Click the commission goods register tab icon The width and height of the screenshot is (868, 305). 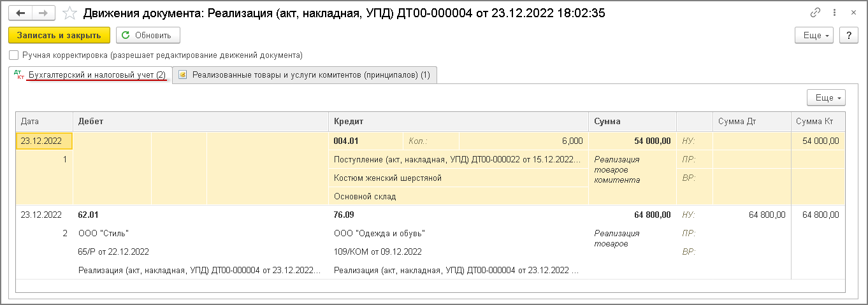click(183, 75)
